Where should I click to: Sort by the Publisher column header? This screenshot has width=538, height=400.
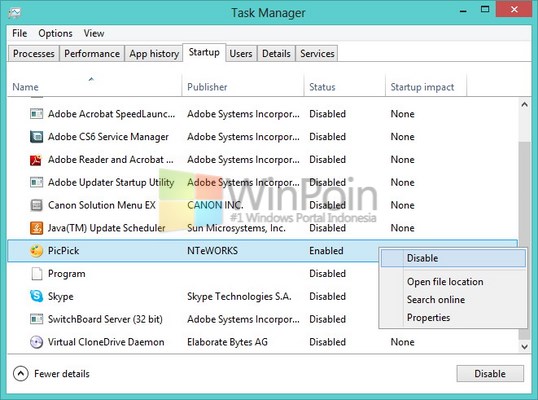tap(243, 85)
